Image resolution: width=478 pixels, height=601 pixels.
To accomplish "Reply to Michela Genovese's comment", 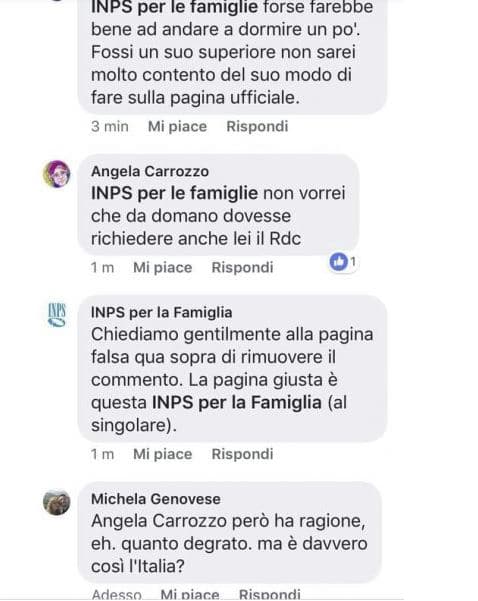I will (269, 594).
